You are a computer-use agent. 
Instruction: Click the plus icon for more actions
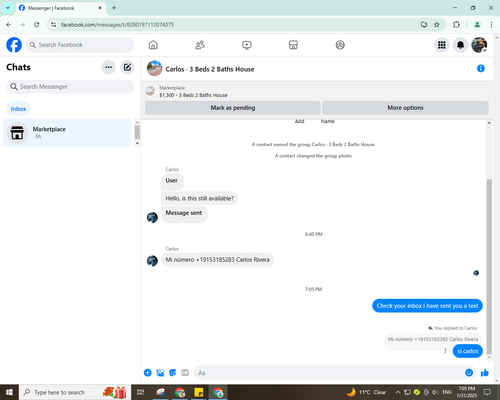pos(148,373)
